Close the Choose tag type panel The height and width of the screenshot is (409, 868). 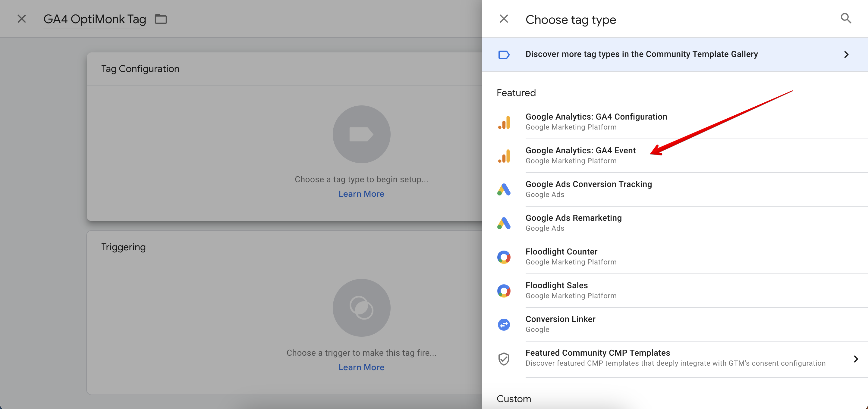[504, 19]
